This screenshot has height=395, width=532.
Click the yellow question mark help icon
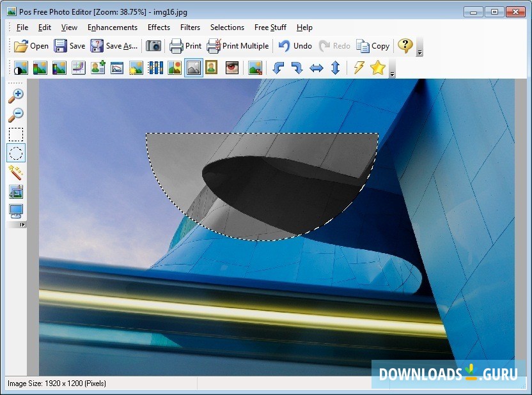pyautogui.click(x=405, y=45)
